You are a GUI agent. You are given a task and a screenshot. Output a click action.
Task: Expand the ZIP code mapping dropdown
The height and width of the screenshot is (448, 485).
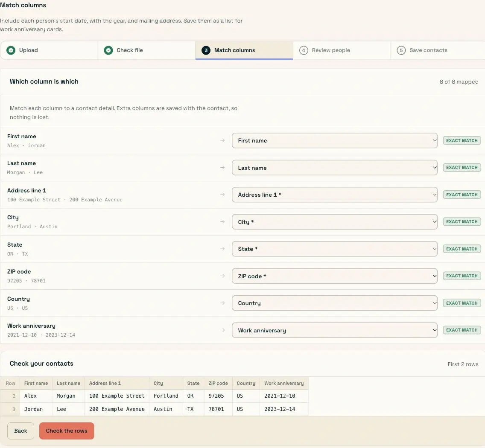[335, 276]
